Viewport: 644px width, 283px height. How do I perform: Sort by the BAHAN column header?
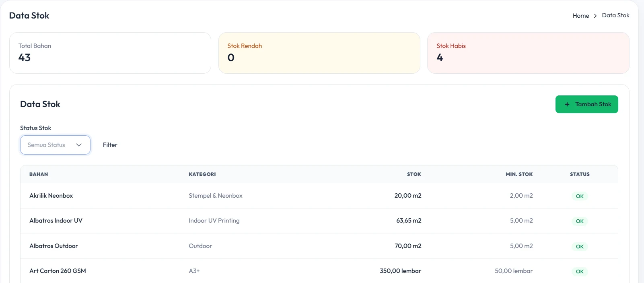pos(39,174)
